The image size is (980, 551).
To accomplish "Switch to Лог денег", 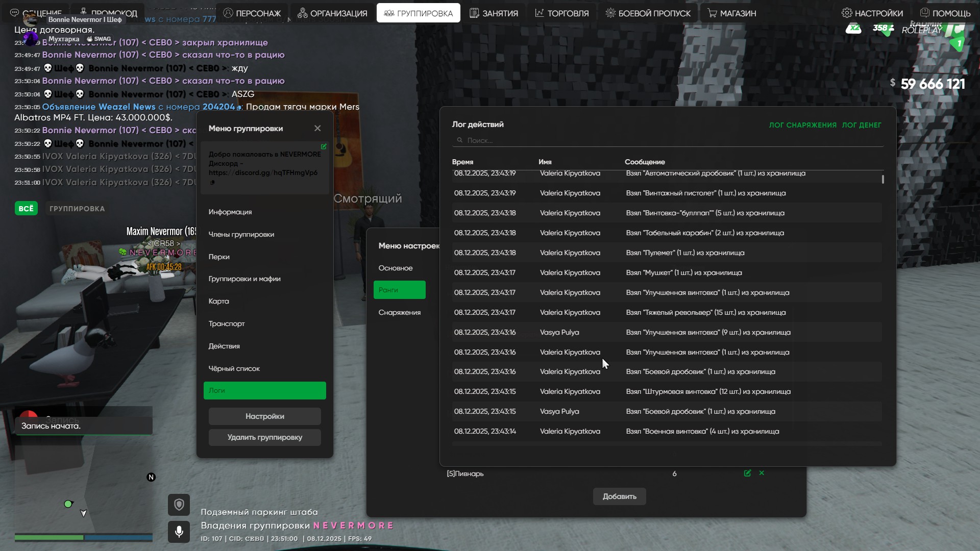I will (861, 125).
